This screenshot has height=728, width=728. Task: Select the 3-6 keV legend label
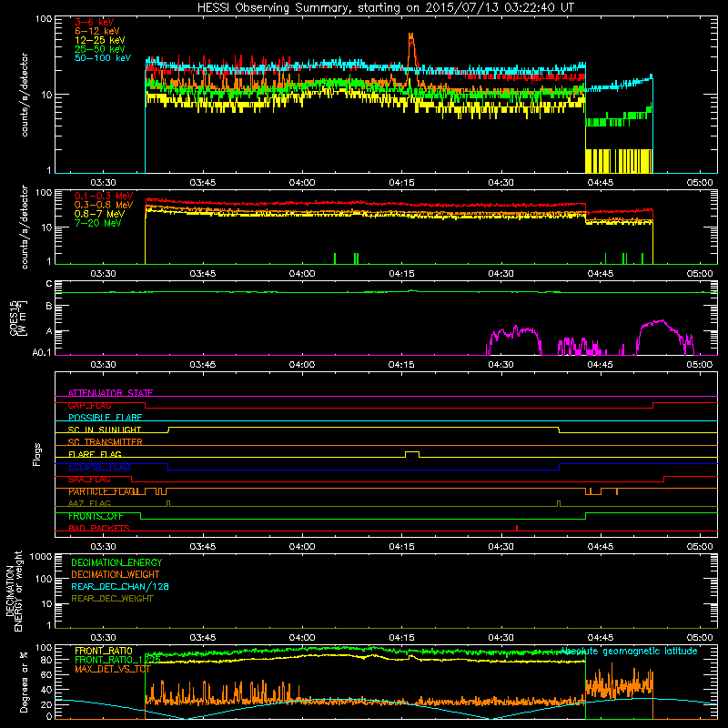tap(95, 22)
